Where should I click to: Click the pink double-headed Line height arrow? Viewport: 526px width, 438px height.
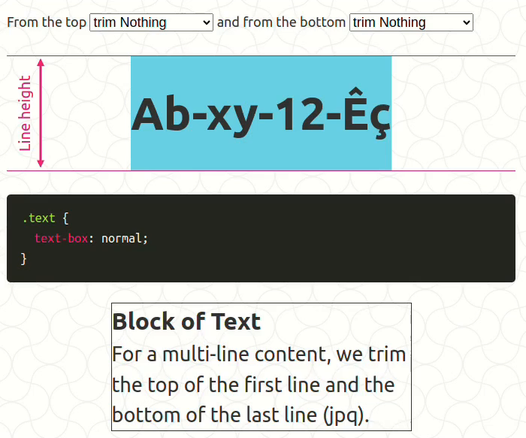point(41,113)
